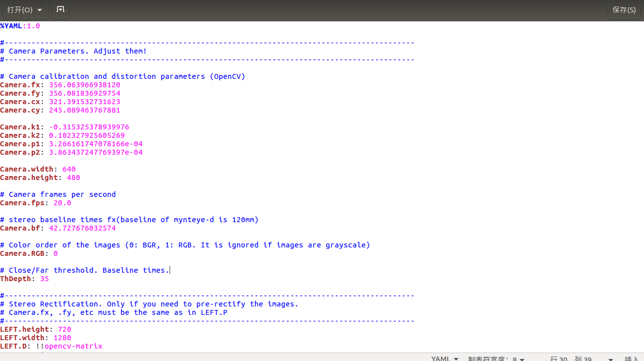This screenshot has width=644, height=361.
Task: Click the Camera.width value 640
Action: coord(69,169)
